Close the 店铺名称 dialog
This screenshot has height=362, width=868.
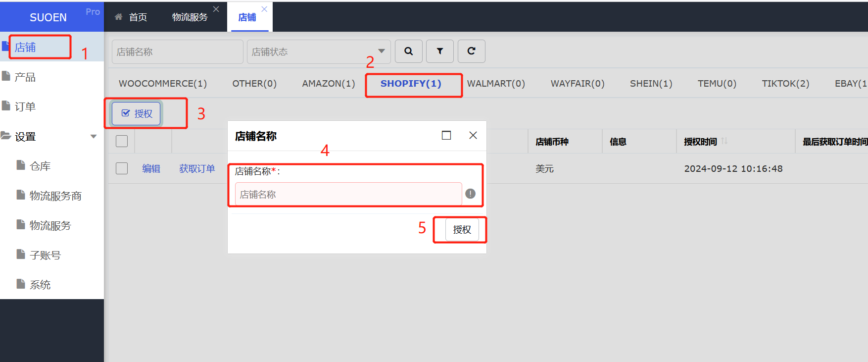(473, 135)
